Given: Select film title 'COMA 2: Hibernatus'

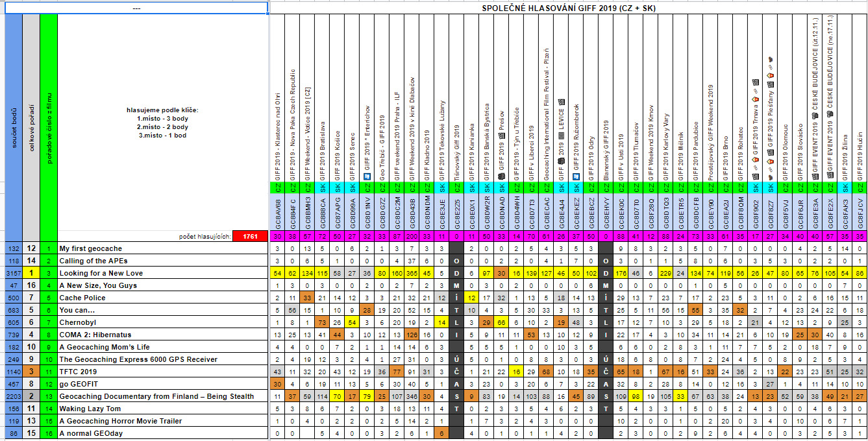Looking at the screenshot, I should (x=163, y=335).
